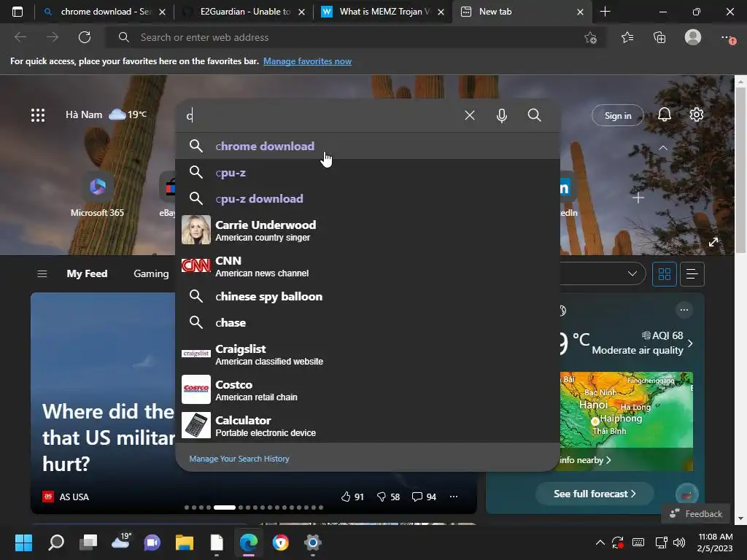Screen dimensions: 747x560
Task: Submit search with magnifier icon
Action: pyautogui.click(x=534, y=115)
